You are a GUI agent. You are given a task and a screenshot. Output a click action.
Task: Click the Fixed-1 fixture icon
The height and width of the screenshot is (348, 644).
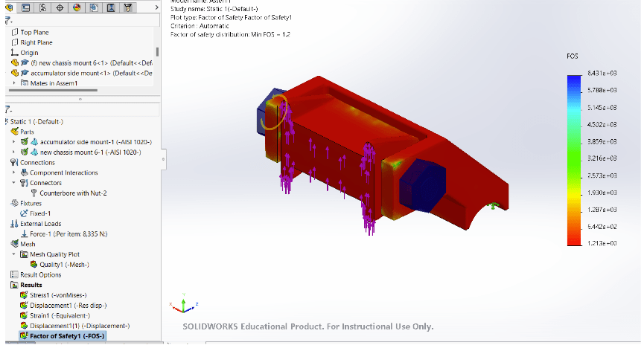(x=24, y=213)
